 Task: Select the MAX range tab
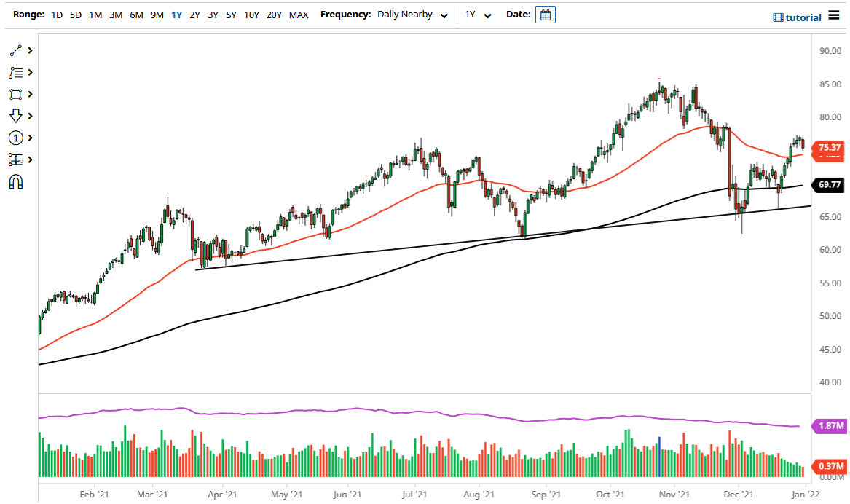[298, 14]
